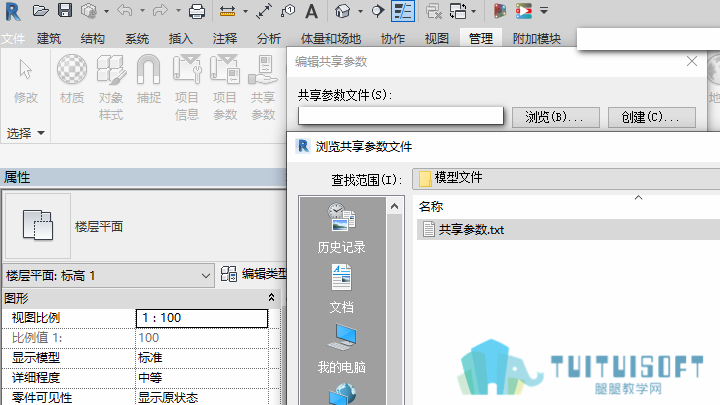
Task: Switch to the Structure (结构) tab
Action: (x=93, y=39)
